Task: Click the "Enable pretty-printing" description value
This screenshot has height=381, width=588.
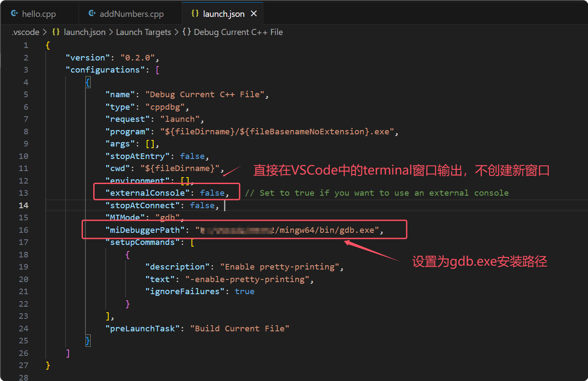Action: coord(280,267)
